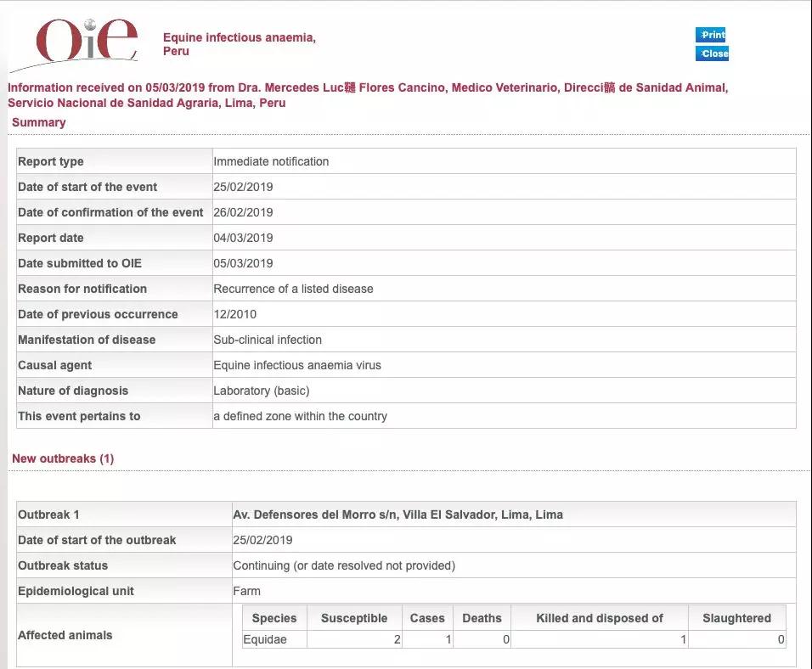Select Equine infectious anaemia virus causal agent
This screenshot has height=669, width=812.
click(297, 365)
